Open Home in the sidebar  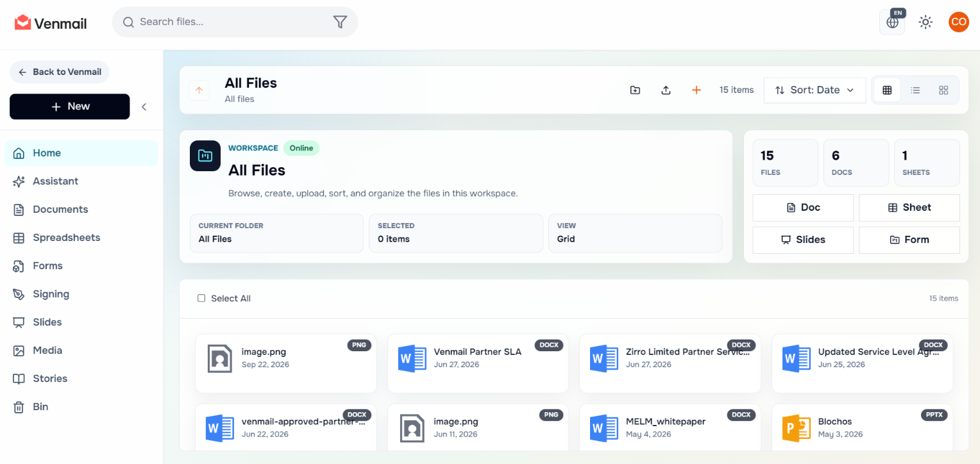81,153
